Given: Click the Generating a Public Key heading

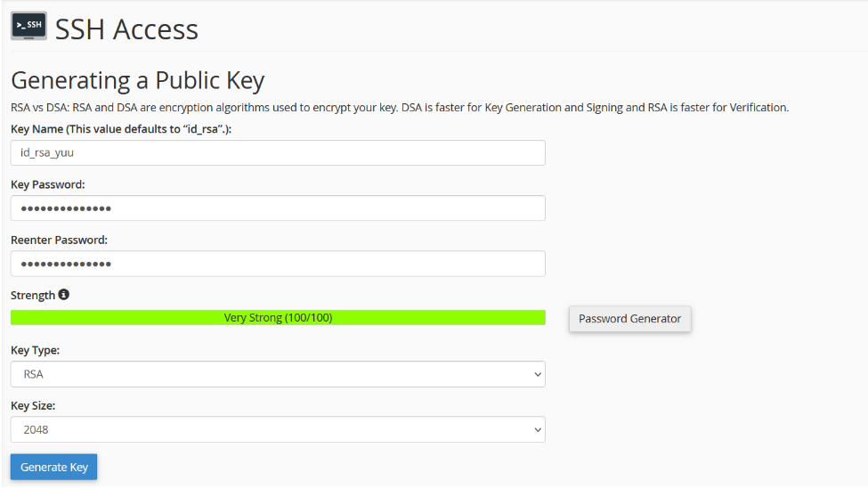Looking at the screenshot, I should [x=137, y=80].
